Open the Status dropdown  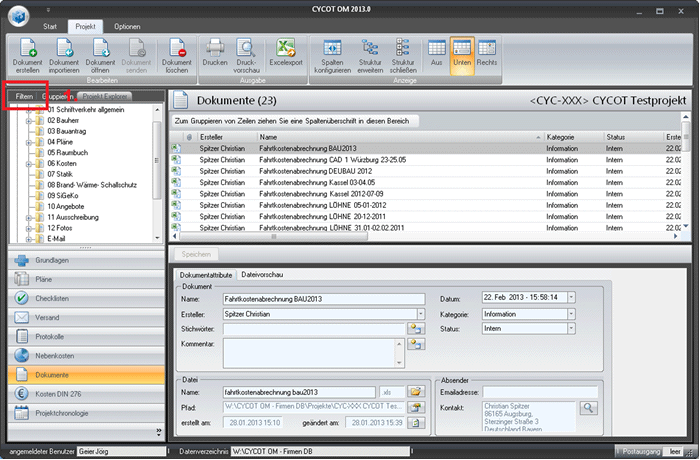pyautogui.click(x=571, y=329)
